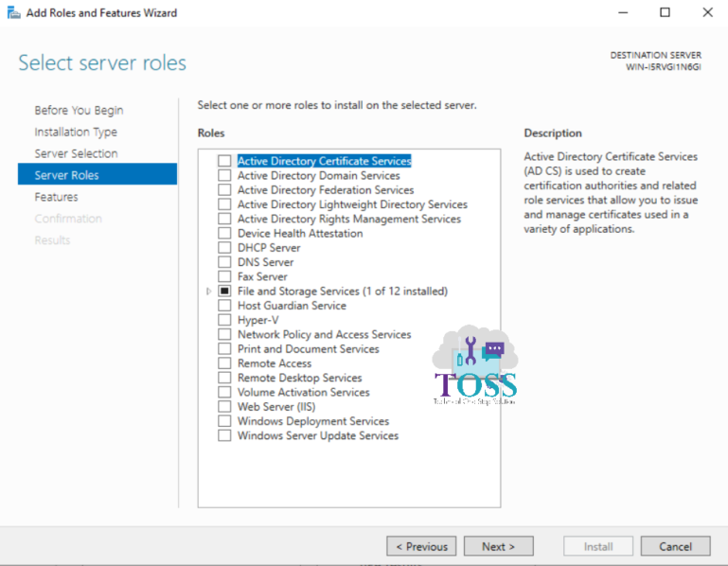The height and width of the screenshot is (566, 728).
Task: Select the Server Roles step
Action: pyautogui.click(x=98, y=174)
